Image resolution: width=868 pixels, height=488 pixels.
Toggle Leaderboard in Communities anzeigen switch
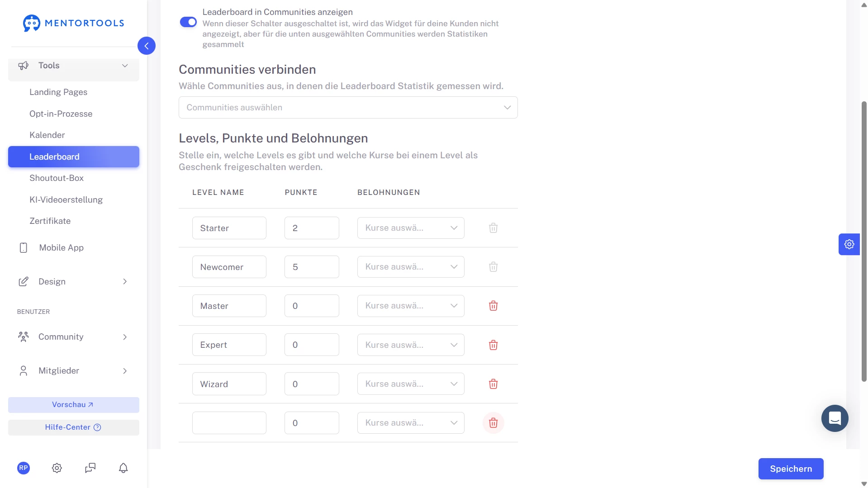pyautogui.click(x=188, y=22)
